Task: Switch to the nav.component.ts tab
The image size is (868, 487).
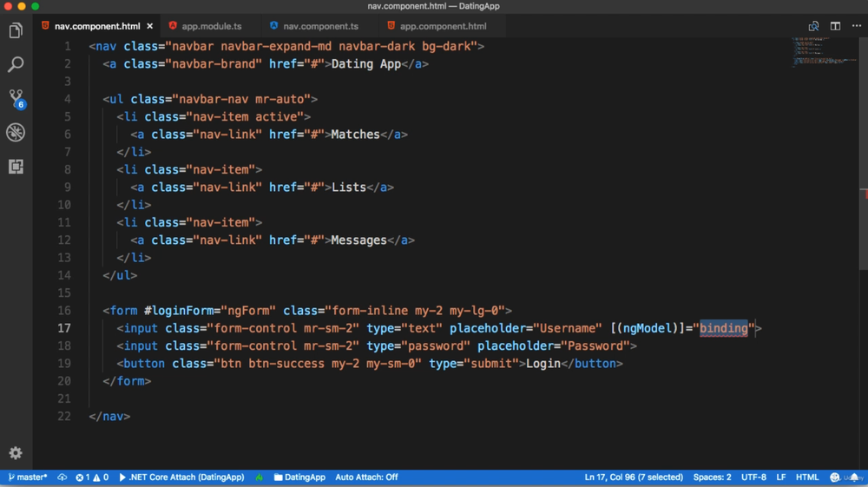Action: 320,26
